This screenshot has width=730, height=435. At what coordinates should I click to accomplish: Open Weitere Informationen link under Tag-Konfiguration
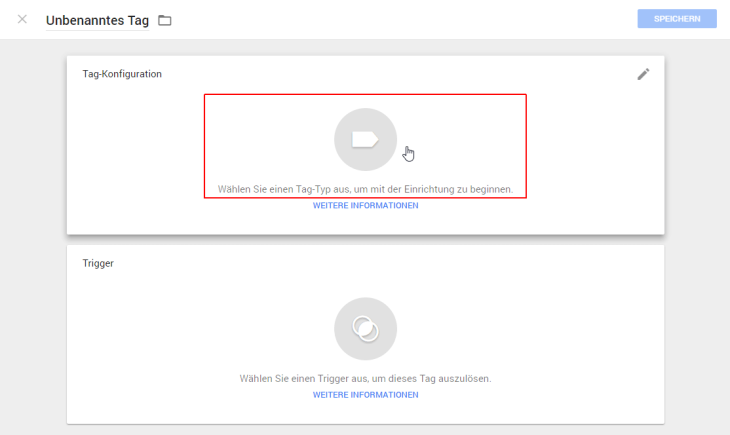click(x=365, y=205)
